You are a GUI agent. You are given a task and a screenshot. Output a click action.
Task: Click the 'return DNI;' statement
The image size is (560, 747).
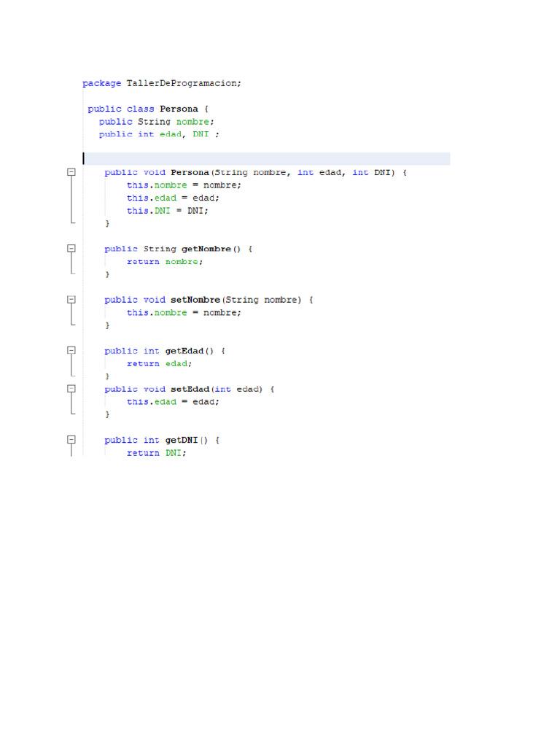pos(156,453)
